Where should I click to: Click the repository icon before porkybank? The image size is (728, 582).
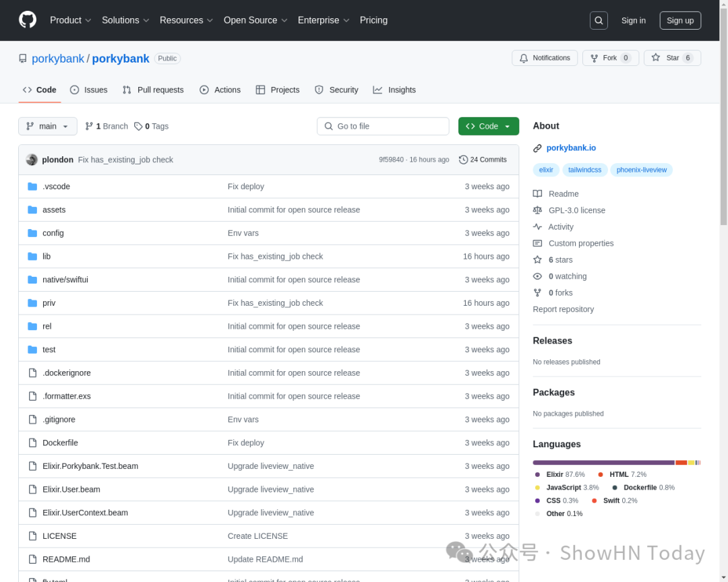(x=23, y=59)
